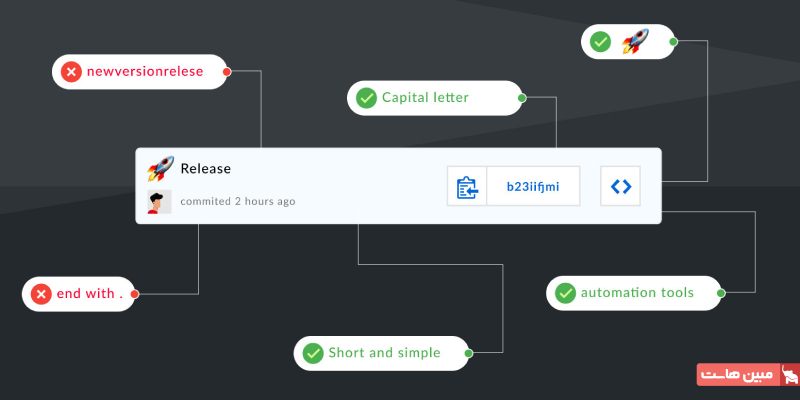Click the automation tools pill text

(638, 293)
